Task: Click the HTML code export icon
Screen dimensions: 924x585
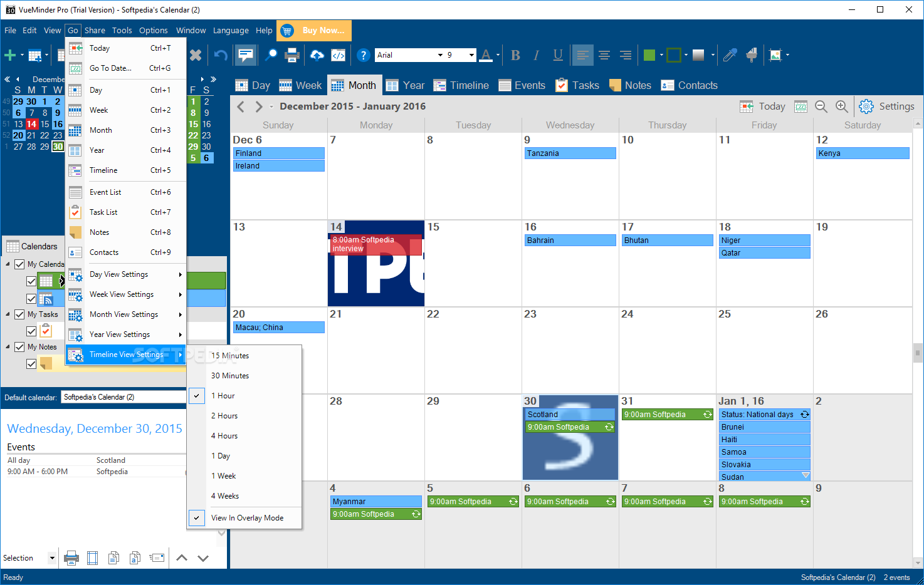Action: pyautogui.click(x=339, y=55)
